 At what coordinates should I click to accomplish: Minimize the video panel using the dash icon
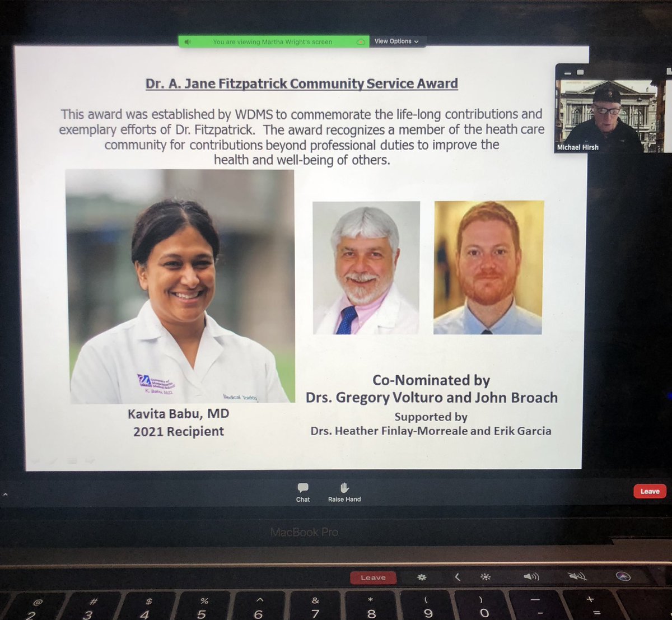tap(567, 72)
